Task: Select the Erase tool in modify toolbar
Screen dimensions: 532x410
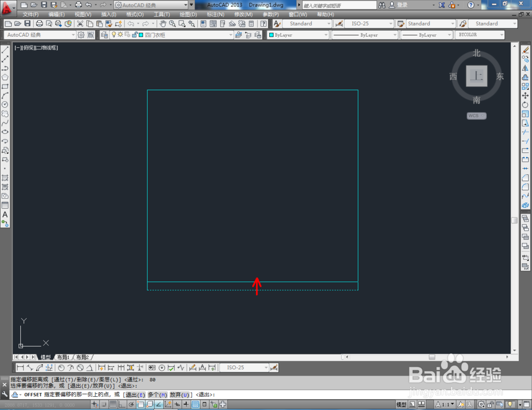Action: pyautogui.click(x=525, y=50)
